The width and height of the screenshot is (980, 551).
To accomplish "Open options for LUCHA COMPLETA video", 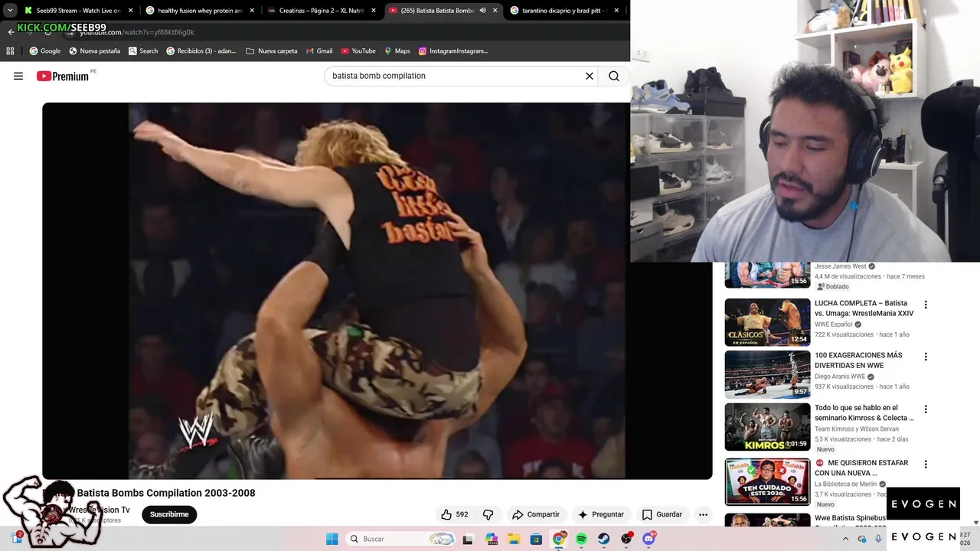I will (926, 305).
